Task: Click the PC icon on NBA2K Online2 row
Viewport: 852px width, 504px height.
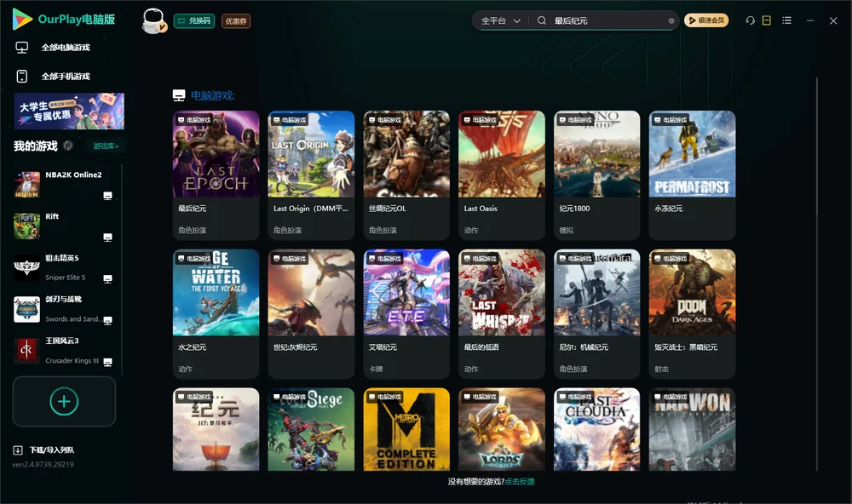Action: click(107, 196)
